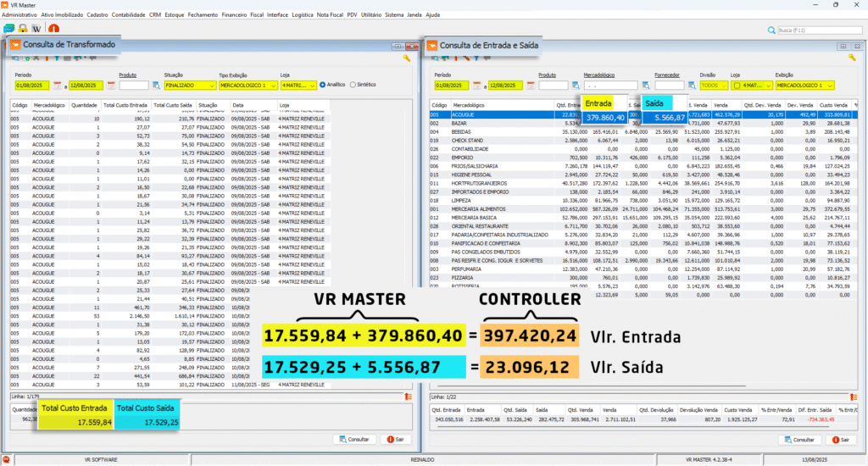
Task: Open start date calendar in Consulta de Transformado
Action: tap(57, 86)
